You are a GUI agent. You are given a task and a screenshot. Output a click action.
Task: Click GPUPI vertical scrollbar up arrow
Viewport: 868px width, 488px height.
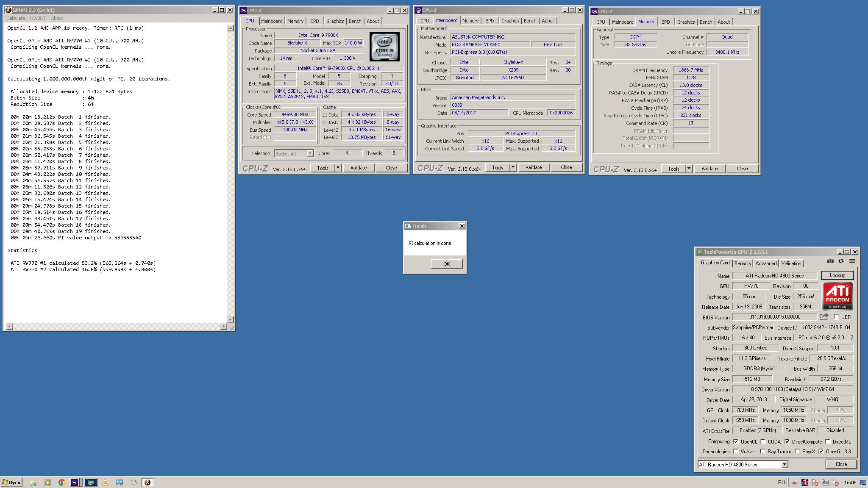coord(231,28)
